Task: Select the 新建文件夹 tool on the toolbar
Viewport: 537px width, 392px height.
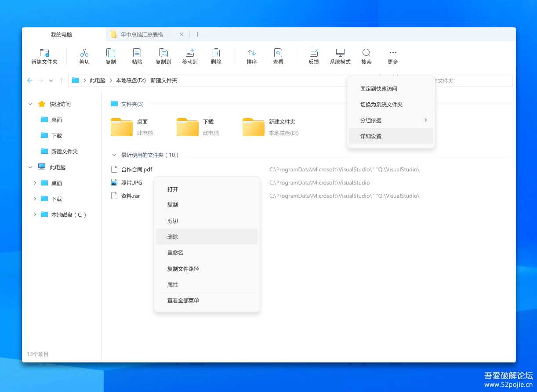Action: tap(44, 56)
